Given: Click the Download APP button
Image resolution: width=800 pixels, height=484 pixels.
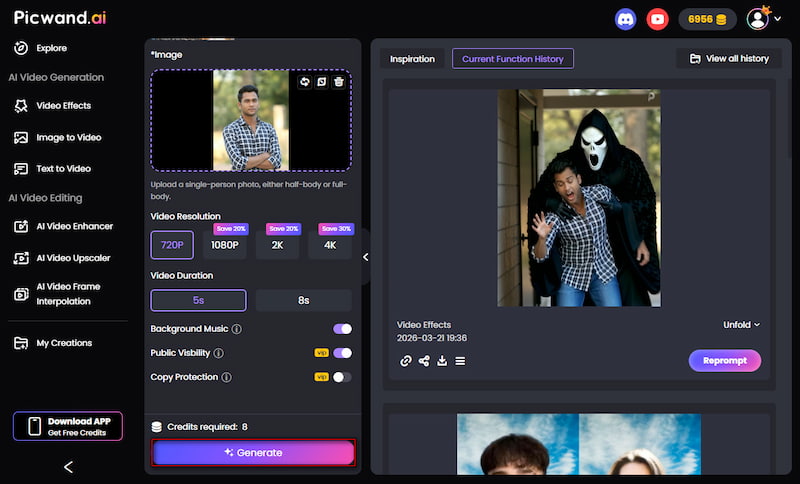Looking at the screenshot, I should coord(68,426).
